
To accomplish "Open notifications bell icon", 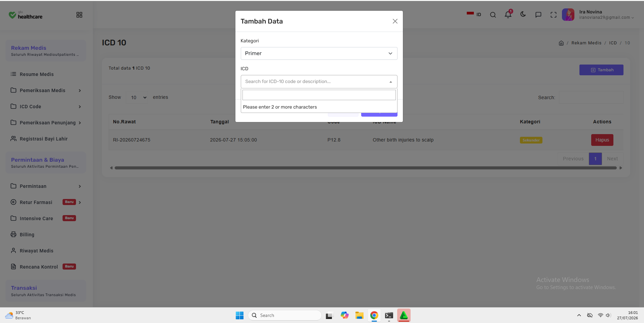I will point(508,14).
